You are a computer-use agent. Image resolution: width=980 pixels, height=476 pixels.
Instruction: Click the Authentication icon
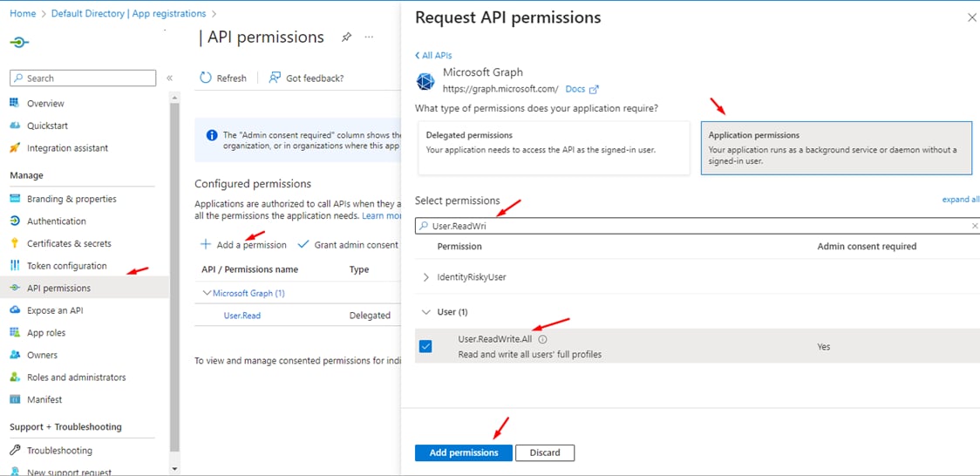tap(15, 221)
